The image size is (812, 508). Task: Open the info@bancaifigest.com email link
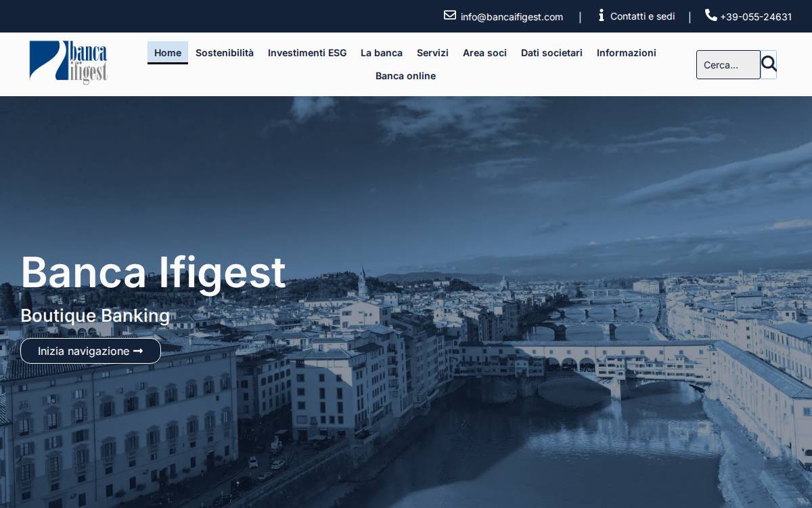coord(512,17)
